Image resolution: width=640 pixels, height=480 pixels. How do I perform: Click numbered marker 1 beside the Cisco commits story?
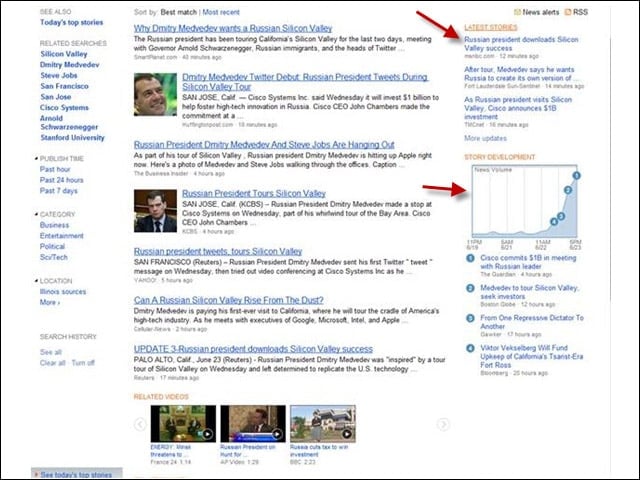click(470, 258)
